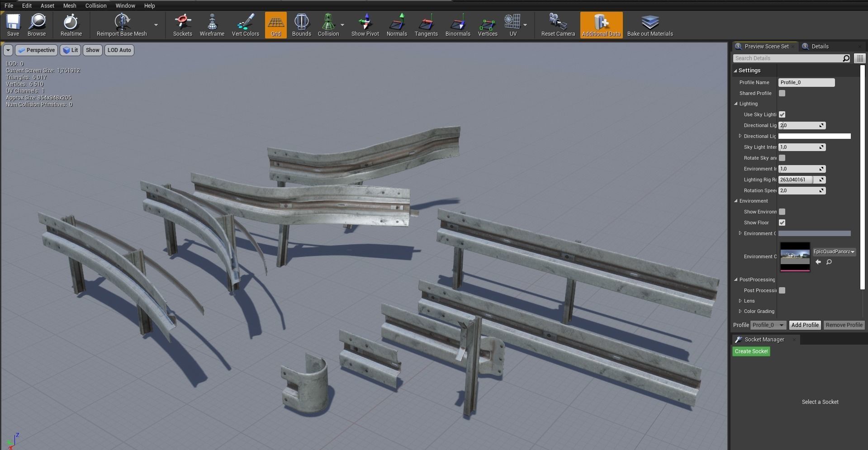
Task: Uncheck Use Sky Lighting
Action: coord(782,114)
